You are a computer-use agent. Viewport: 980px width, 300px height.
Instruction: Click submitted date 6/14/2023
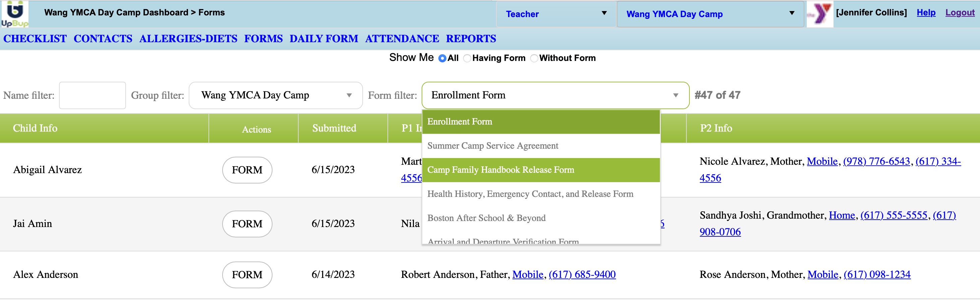[333, 275]
